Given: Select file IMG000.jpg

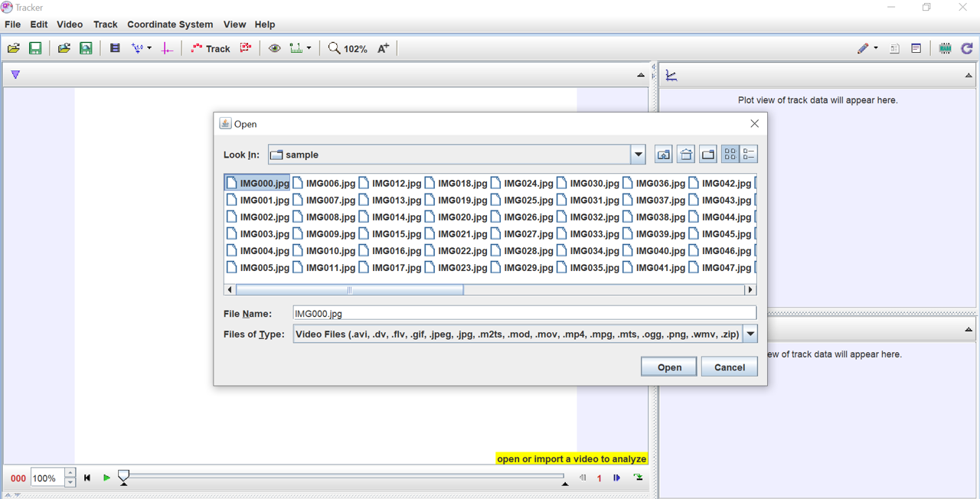Looking at the screenshot, I should [x=257, y=184].
